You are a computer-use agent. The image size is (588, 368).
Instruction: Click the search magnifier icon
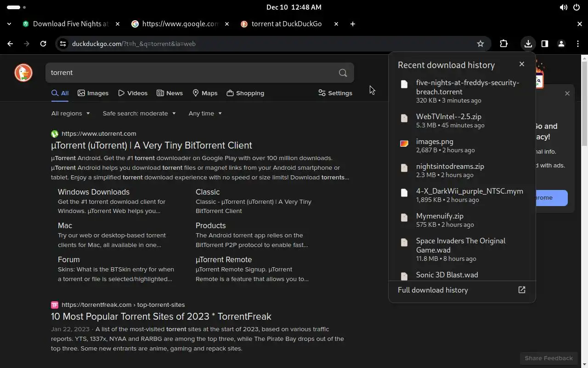(x=343, y=73)
